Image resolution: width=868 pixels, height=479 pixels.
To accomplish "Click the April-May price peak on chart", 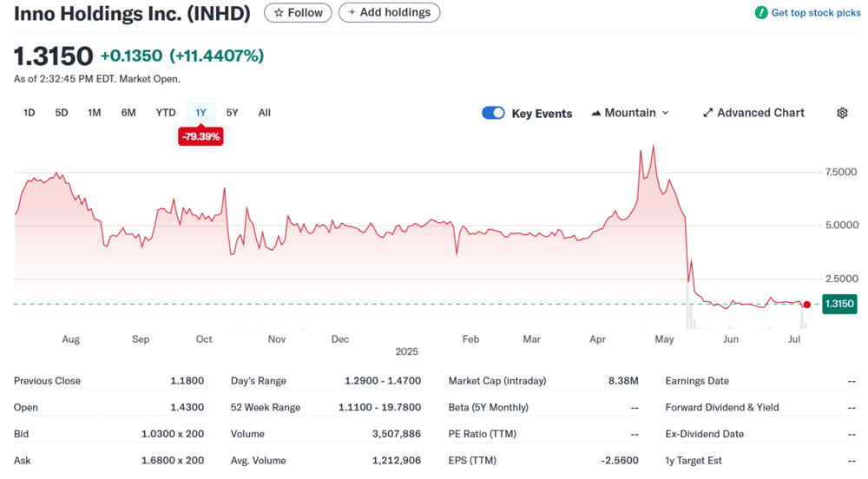I will (x=654, y=146).
